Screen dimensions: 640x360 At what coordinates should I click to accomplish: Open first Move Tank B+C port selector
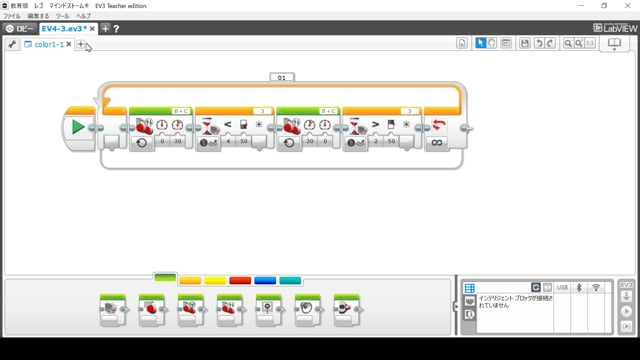pyautogui.click(x=181, y=111)
